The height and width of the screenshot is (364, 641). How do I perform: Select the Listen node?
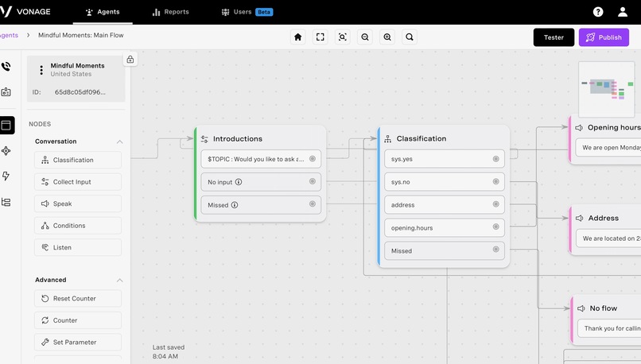point(78,247)
